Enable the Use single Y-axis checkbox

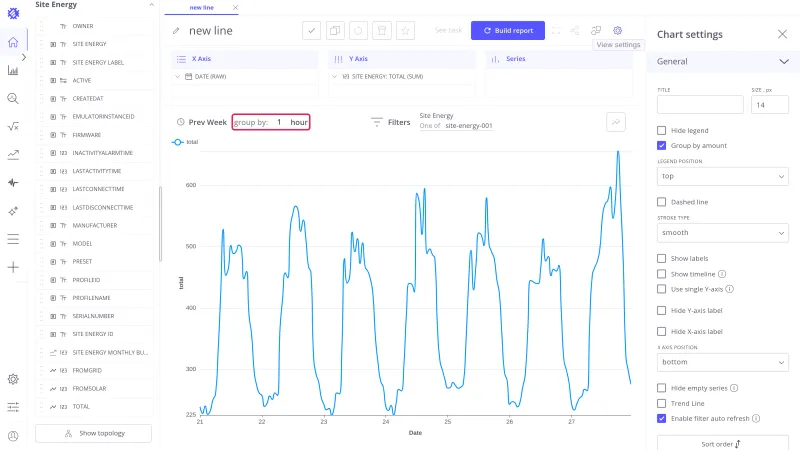click(x=662, y=289)
